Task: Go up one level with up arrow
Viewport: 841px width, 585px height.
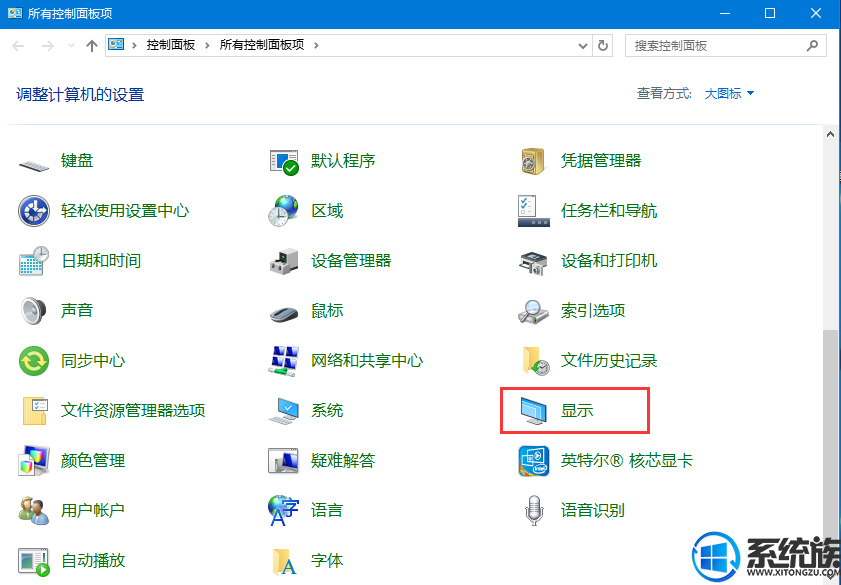Action: 92,46
